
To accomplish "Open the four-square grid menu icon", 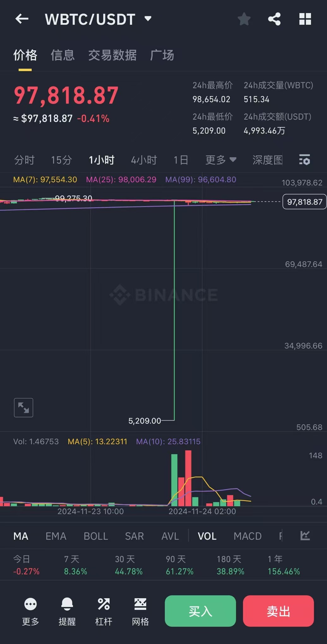I will click(305, 19).
